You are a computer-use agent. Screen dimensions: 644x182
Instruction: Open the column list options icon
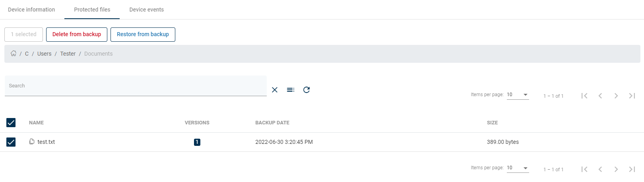291,90
